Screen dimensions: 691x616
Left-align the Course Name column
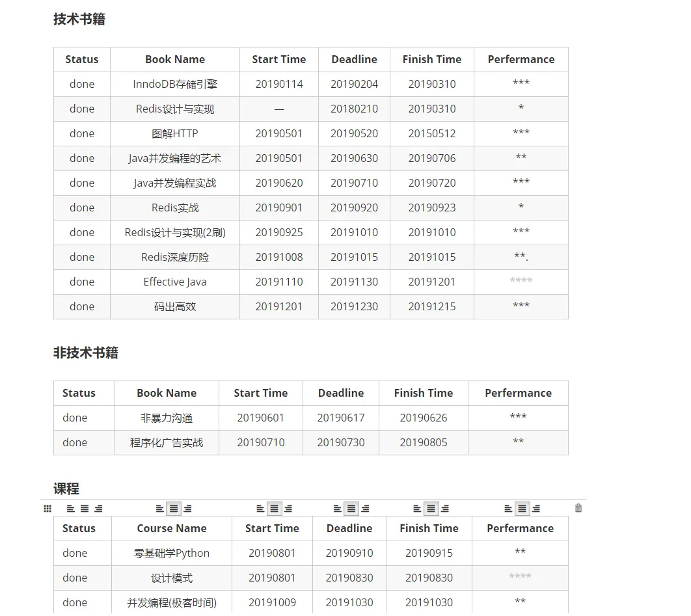click(160, 509)
